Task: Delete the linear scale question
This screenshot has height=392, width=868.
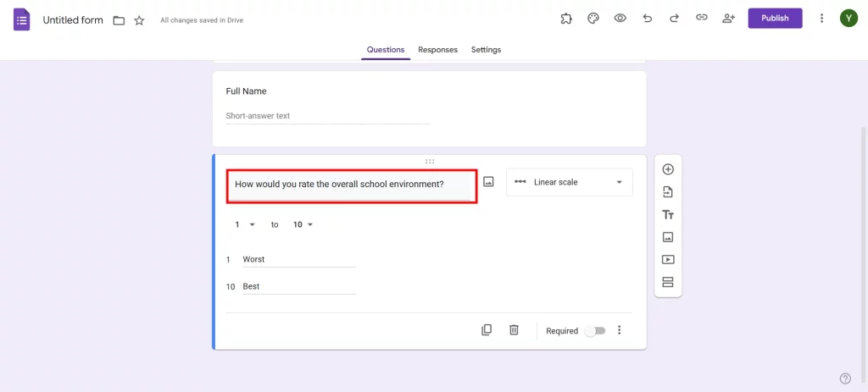Action: (514, 330)
